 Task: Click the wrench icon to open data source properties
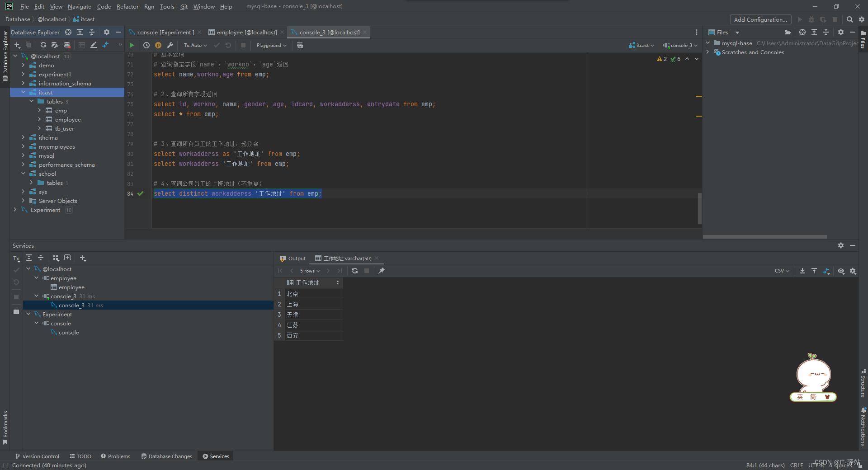[x=170, y=45]
